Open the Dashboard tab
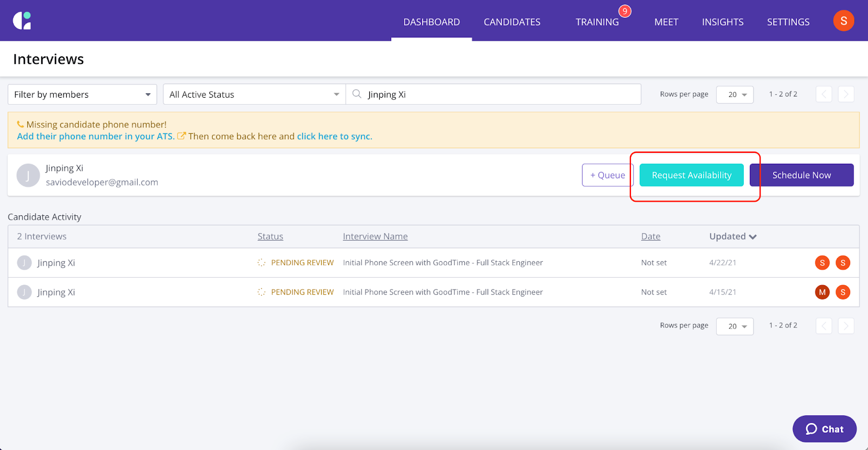The width and height of the screenshot is (868, 450). point(432,22)
